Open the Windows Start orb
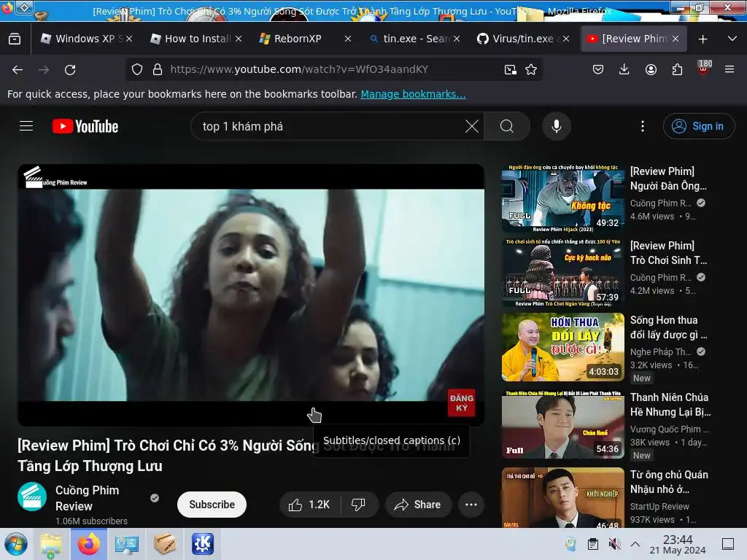Viewport: 747px width, 560px height. click(x=16, y=544)
